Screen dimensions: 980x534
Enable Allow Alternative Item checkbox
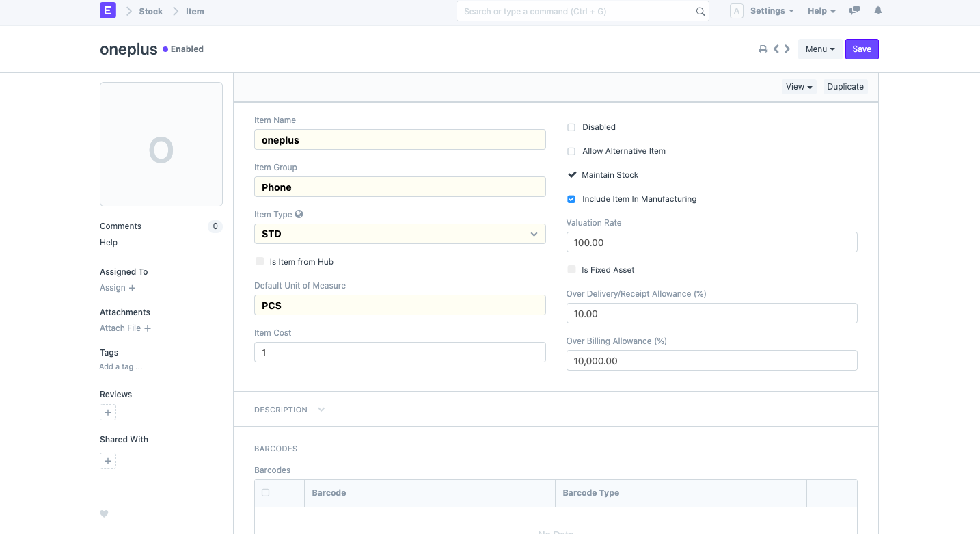click(571, 151)
